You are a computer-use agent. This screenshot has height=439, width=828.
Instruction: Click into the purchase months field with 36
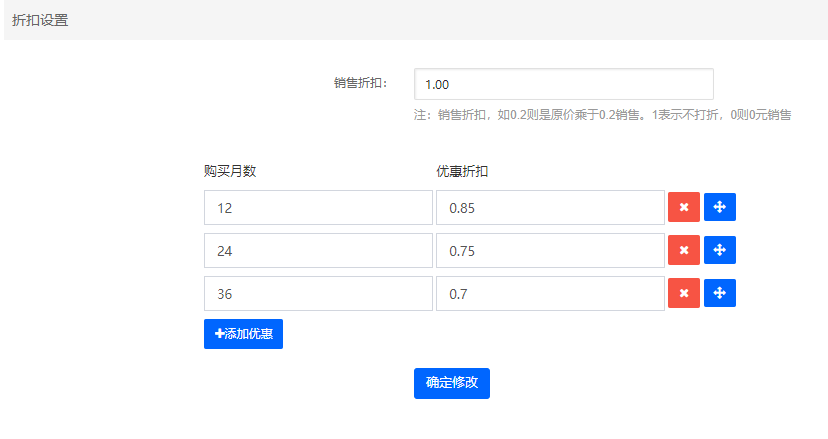[318, 294]
